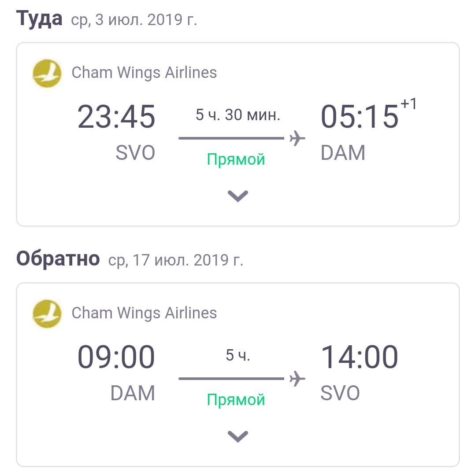Image resolution: width=460 pixels, height=476 pixels.
Task: Click the airplane icon on the DAM–SVO flight line
Action: click(x=297, y=379)
